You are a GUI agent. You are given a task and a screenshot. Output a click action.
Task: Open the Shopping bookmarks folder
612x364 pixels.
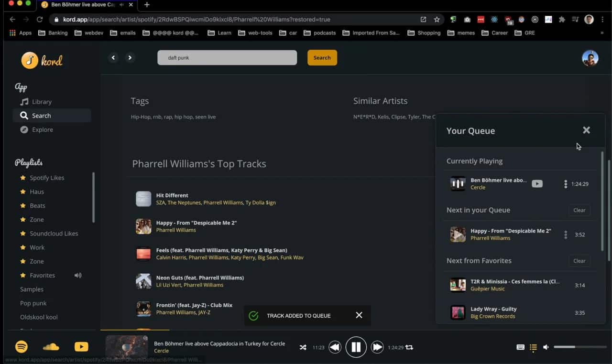pos(424,32)
